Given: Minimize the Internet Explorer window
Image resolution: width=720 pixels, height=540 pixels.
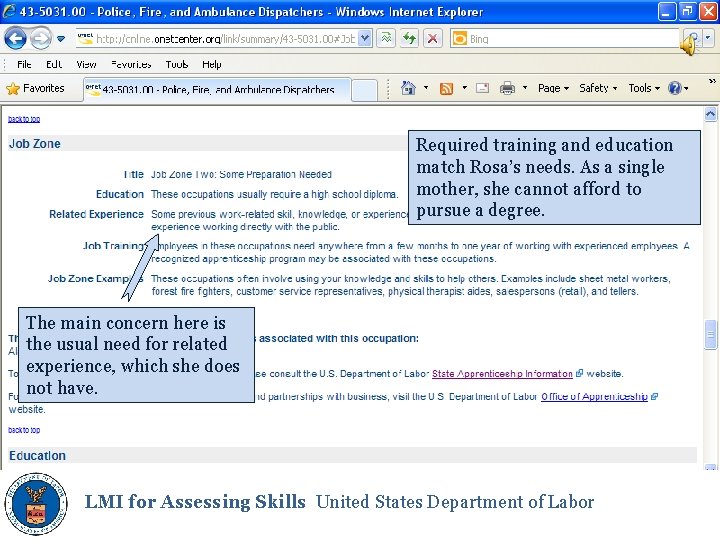Looking at the screenshot, I should pos(666,11).
